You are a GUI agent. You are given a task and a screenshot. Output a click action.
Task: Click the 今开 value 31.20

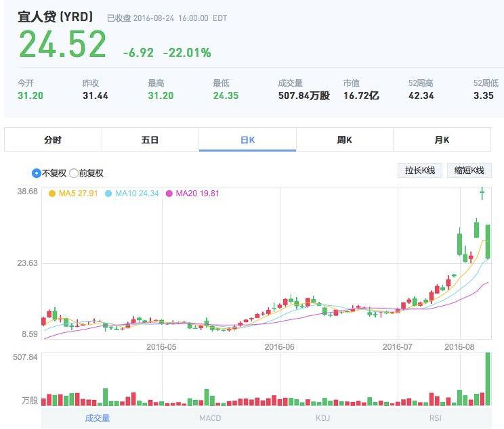[x=30, y=95]
